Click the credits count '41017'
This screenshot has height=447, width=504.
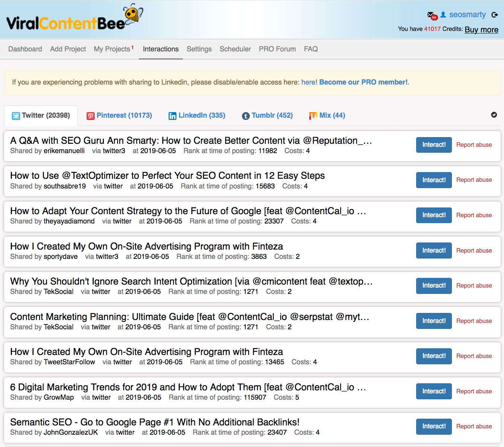coord(432,29)
